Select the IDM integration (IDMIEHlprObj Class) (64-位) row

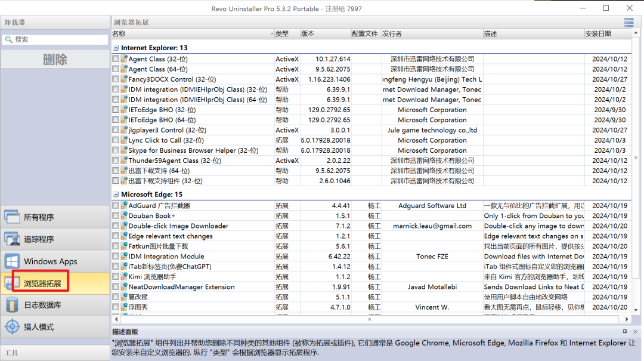pos(371,100)
